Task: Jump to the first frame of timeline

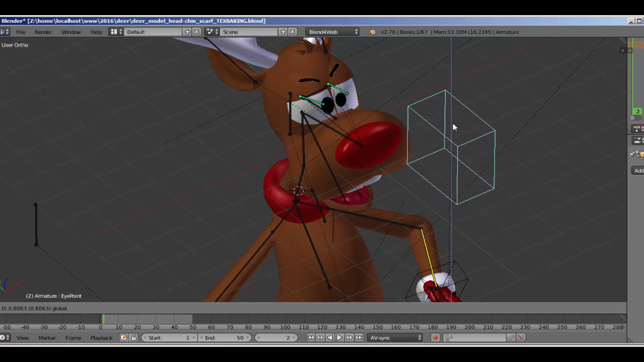Action: 310,337
